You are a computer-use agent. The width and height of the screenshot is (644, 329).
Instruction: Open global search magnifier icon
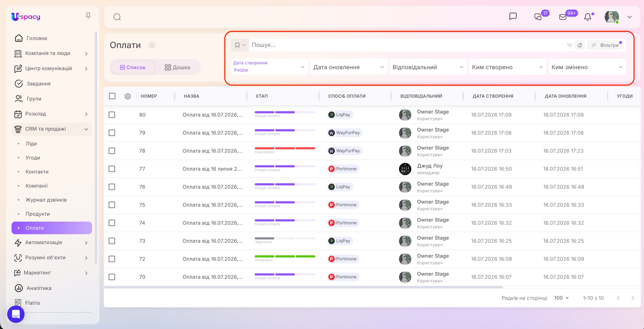pos(117,17)
